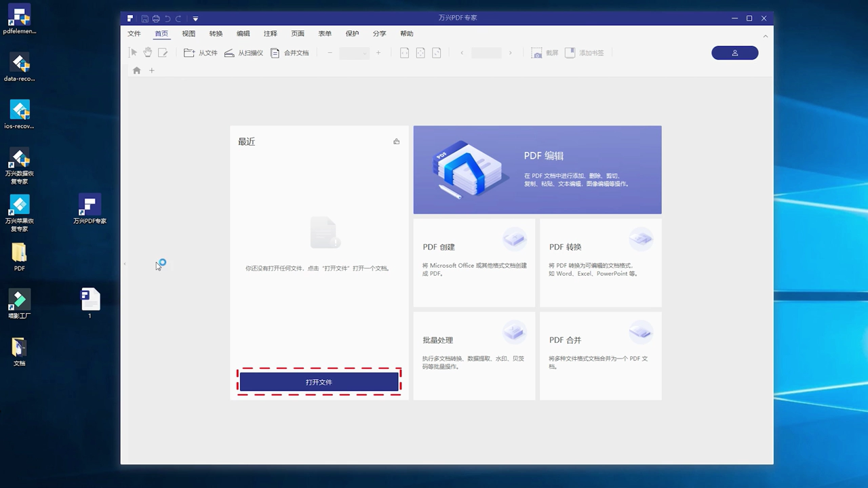Add a new tab with plus
Screen dimensions: 868x488
click(x=152, y=70)
